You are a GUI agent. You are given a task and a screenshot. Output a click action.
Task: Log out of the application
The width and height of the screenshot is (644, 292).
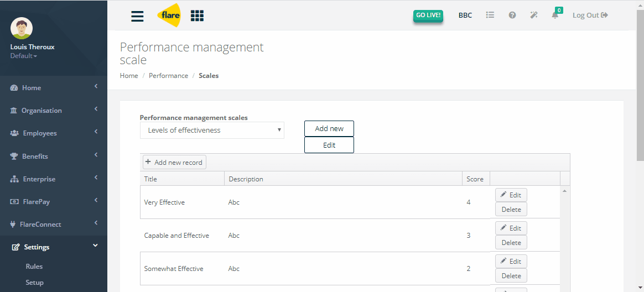click(x=590, y=15)
